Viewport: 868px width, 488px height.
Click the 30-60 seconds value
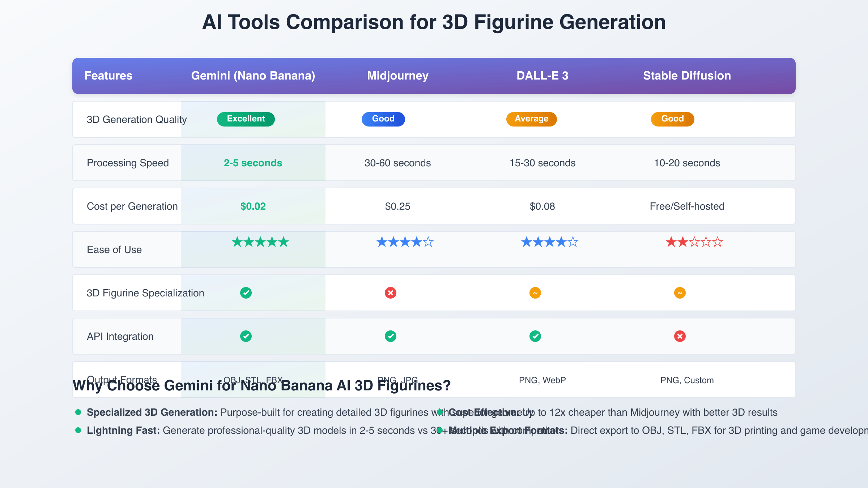click(398, 163)
